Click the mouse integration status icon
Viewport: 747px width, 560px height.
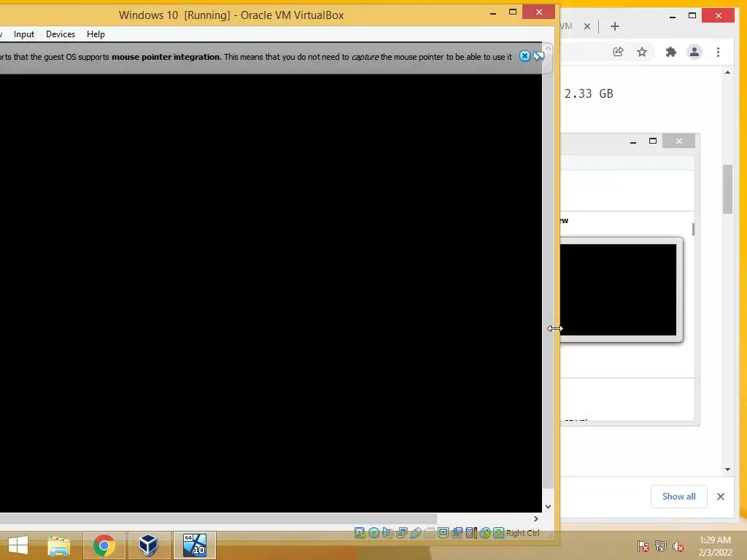485,533
